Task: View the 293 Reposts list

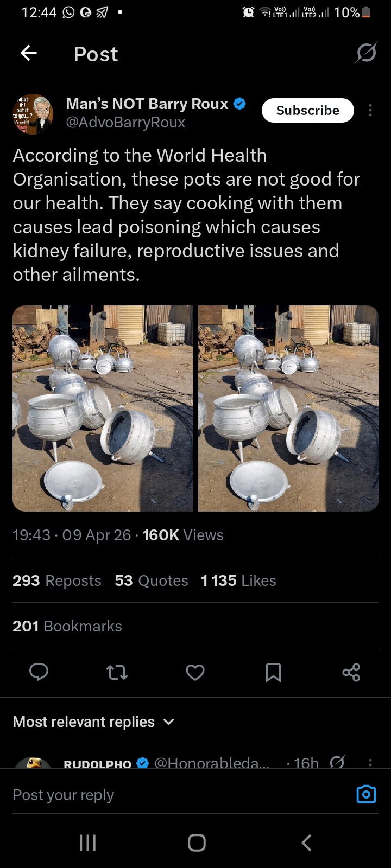Action: tap(57, 580)
